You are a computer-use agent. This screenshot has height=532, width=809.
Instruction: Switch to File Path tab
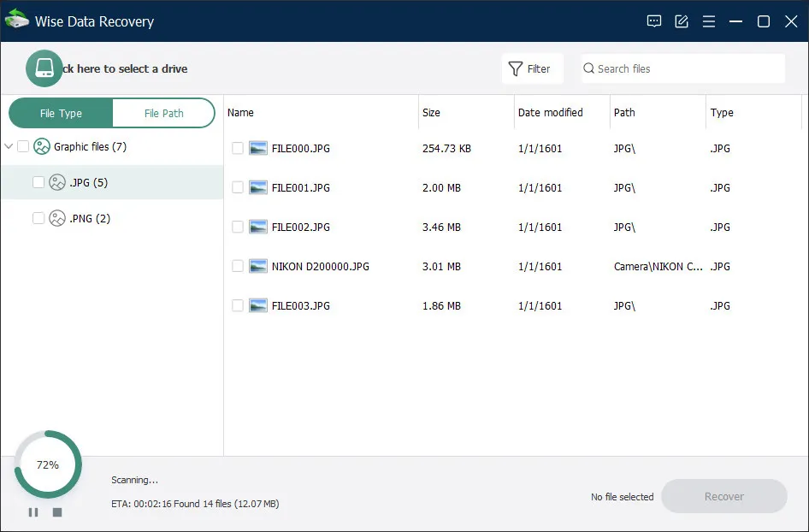coord(163,113)
